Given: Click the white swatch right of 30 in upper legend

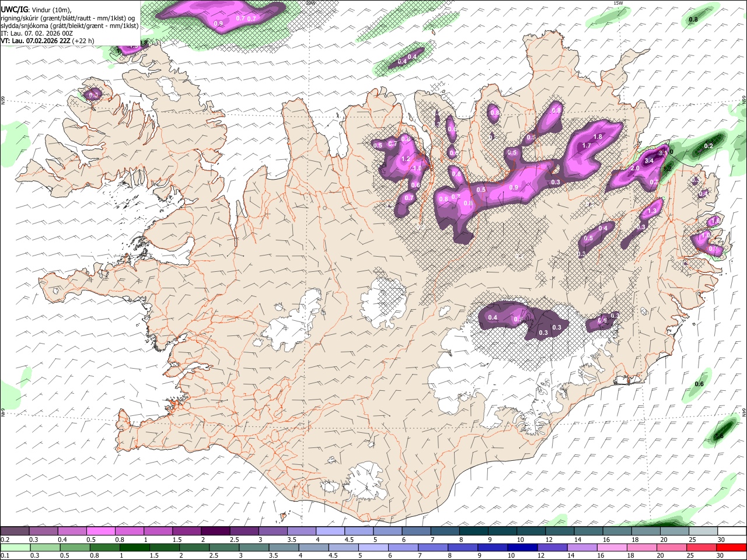Looking at the screenshot, I should tap(732, 531).
